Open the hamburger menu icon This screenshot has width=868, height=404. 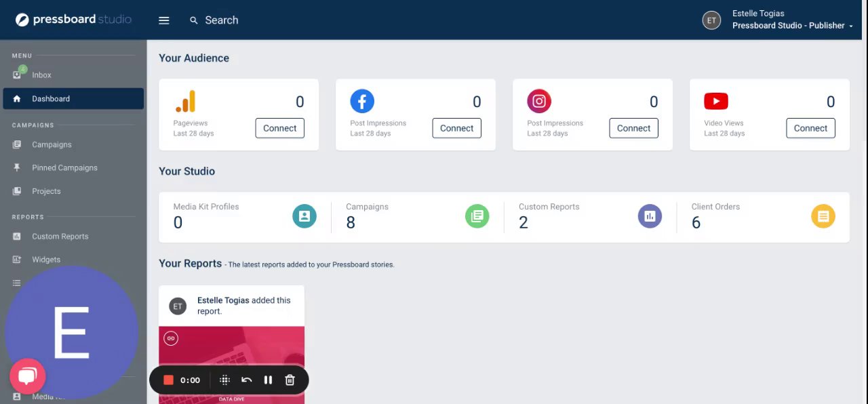pyautogui.click(x=163, y=20)
